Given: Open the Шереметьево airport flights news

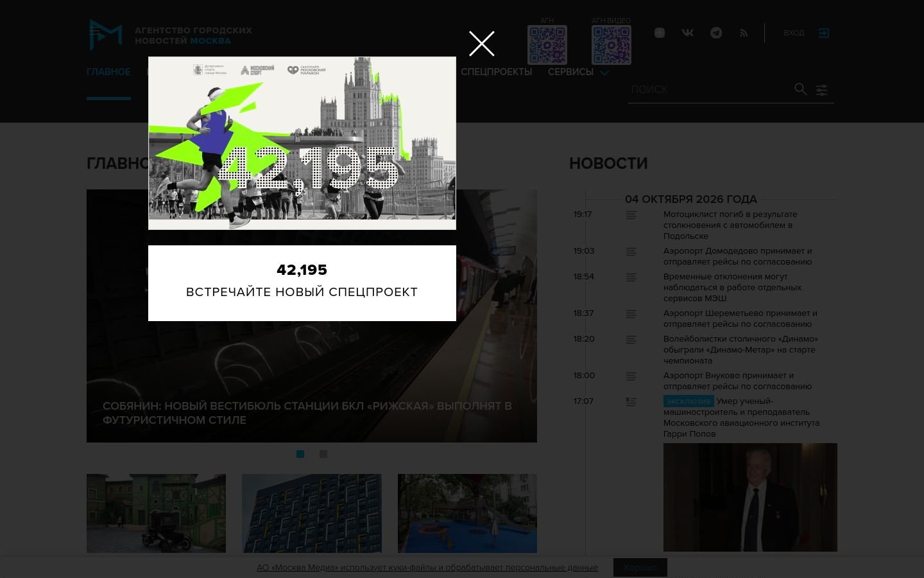Looking at the screenshot, I should click(x=740, y=319).
